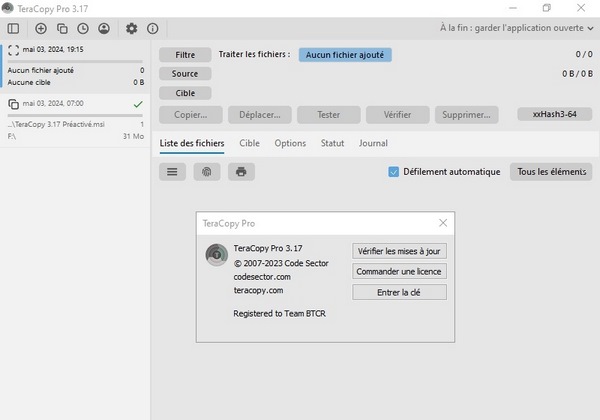This screenshot has height=420, width=600.
Task: Open the 'Tous les éléments' filter dropdown
Action: tap(551, 172)
